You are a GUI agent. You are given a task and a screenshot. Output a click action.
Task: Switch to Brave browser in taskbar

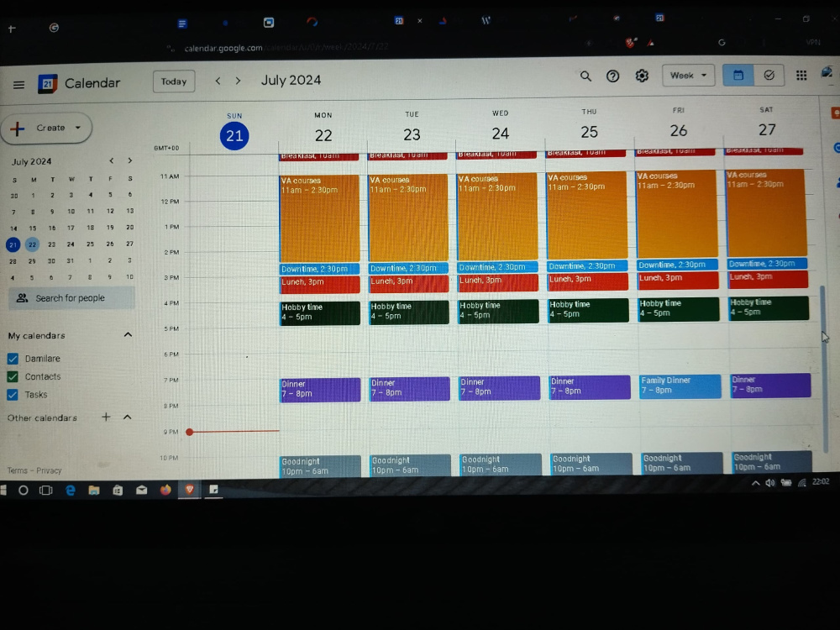pos(189,489)
